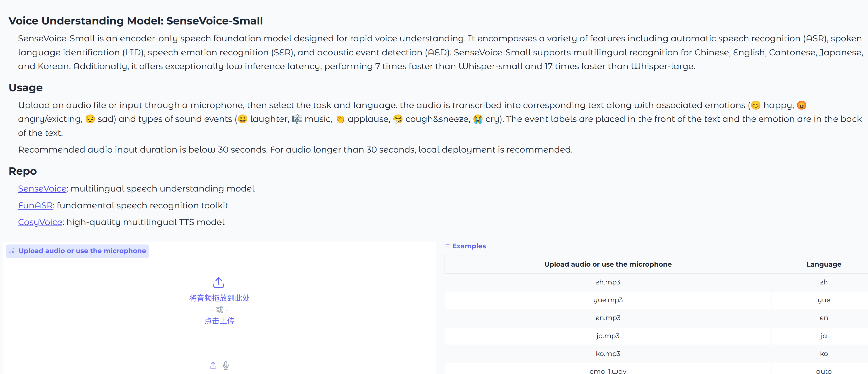
Task: Click the Examples list icon
Action: pos(447,246)
